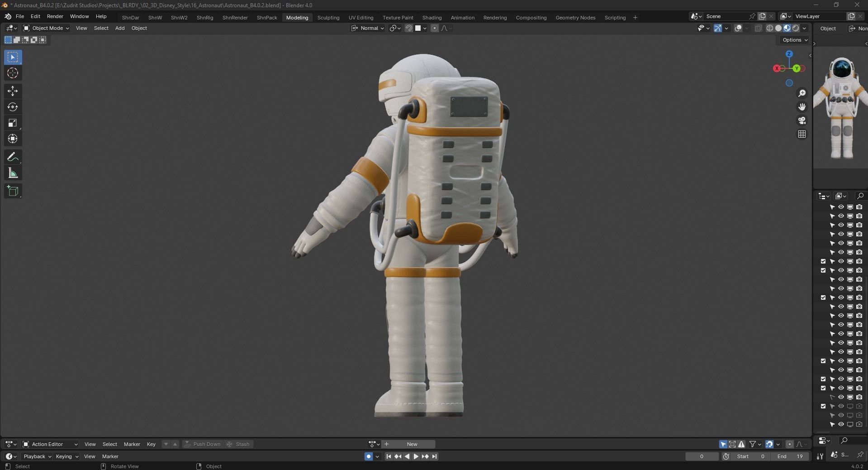Activate the Rotate tool
Viewport: 868px width, 470px height.
13,107
